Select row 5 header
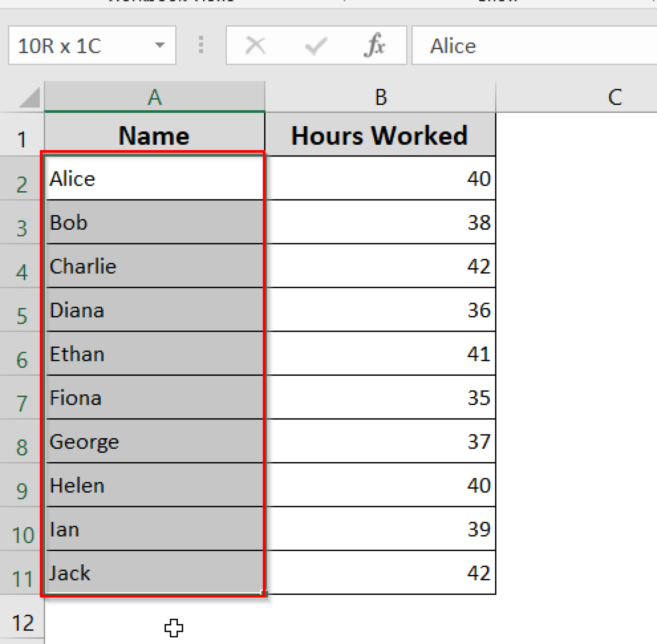This screenshot has width=657, height=644. coord(22,316)
